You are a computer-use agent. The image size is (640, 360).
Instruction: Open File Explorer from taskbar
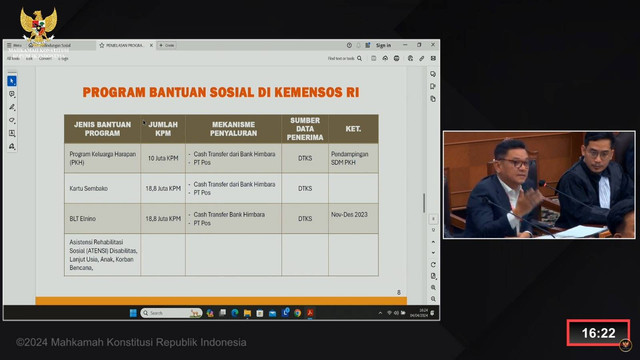247,313
